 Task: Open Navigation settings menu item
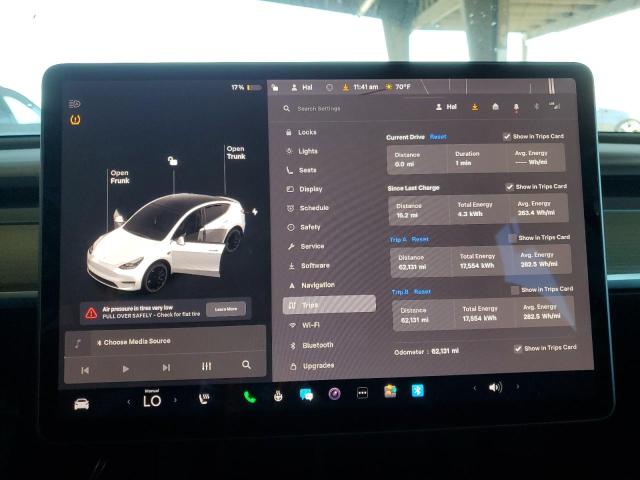tap(317, 285)
